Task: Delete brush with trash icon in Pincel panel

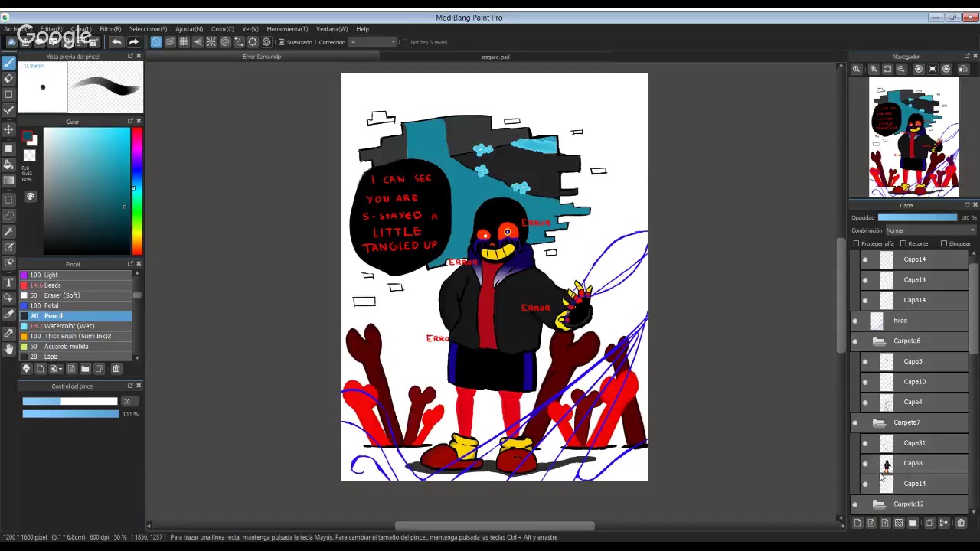Action: click(x=116, y=369)
